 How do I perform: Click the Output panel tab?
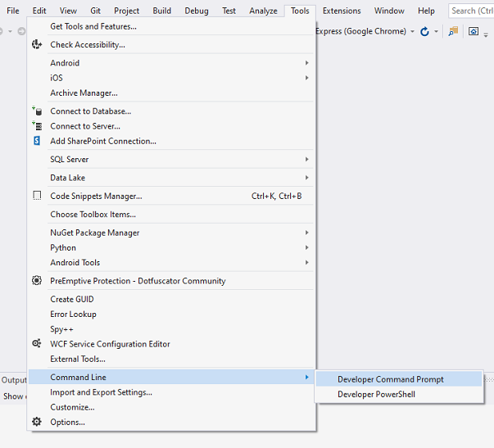click(14, 380)
